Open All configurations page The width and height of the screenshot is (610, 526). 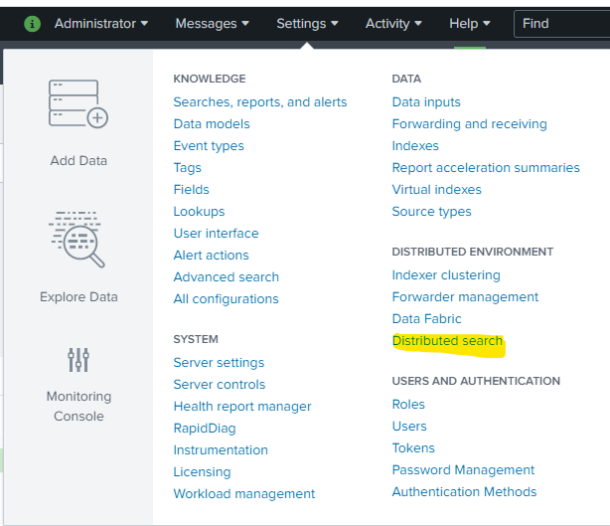click(226, 299)
